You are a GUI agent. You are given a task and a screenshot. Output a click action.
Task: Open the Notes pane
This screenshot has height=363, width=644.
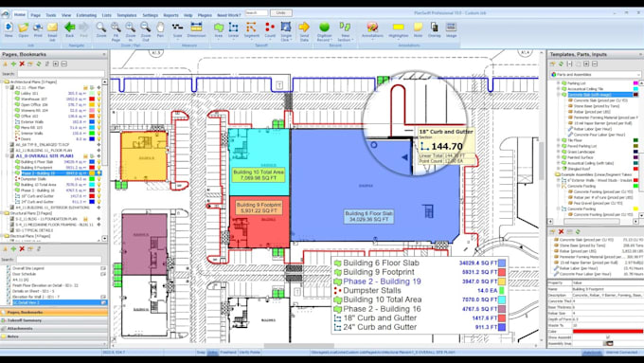(54, 336)
